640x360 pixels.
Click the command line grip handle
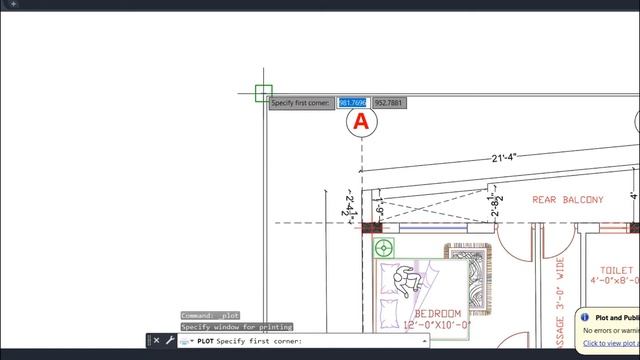(x=149, y=340)
